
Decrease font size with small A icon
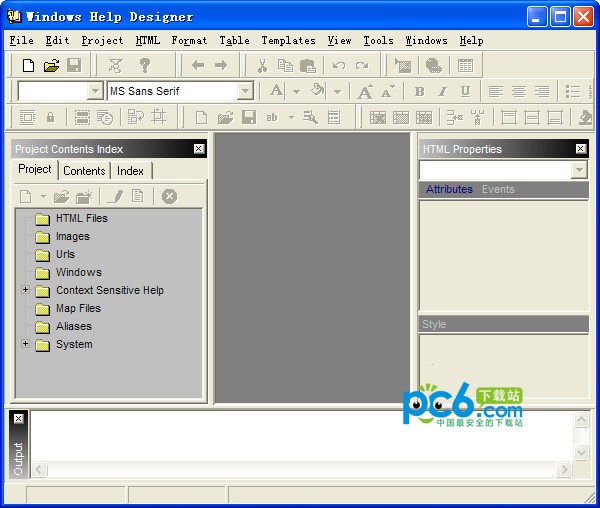(x=387, y=92)
